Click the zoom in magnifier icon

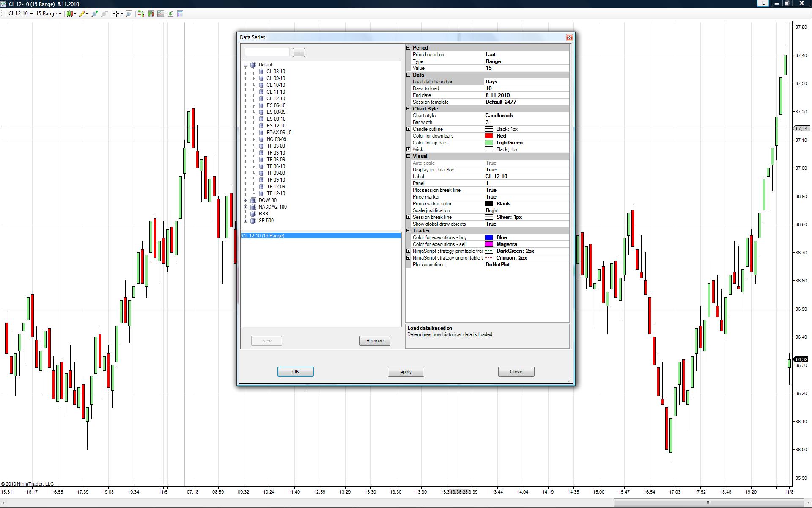94,14
